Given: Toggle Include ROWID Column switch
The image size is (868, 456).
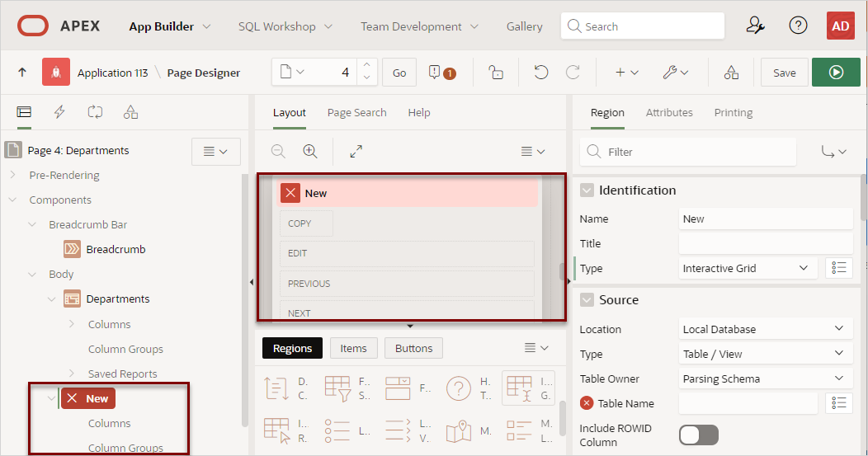Looking at the screenshot, I should (x=699, y=435).
